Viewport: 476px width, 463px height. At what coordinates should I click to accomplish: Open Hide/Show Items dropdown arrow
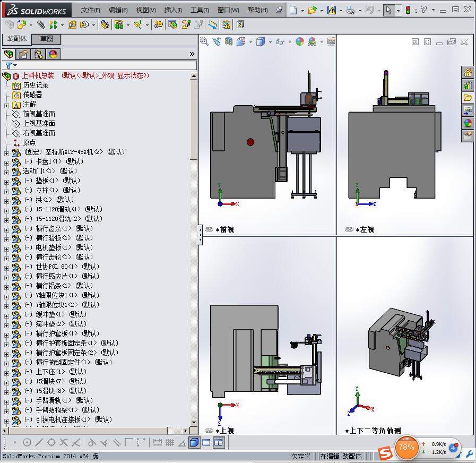click(x=290, y=42)
